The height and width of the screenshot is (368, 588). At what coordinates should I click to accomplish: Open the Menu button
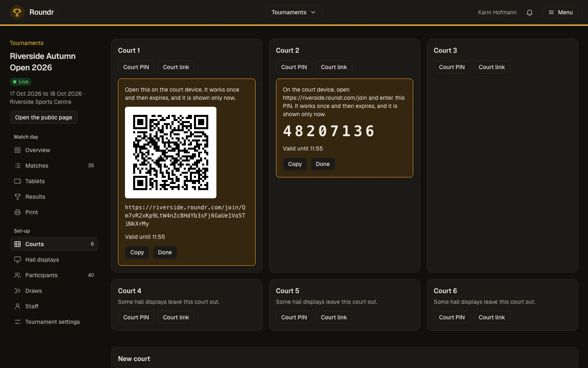(x=560, y=12)
